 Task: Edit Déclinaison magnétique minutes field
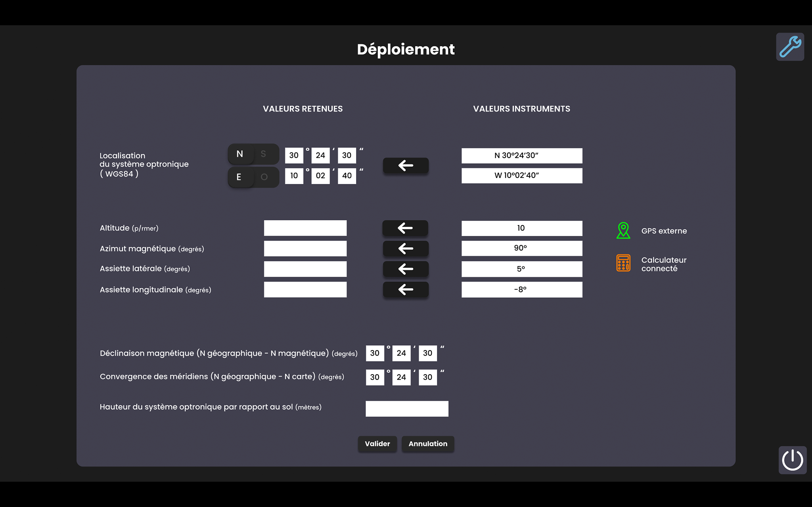401,353
